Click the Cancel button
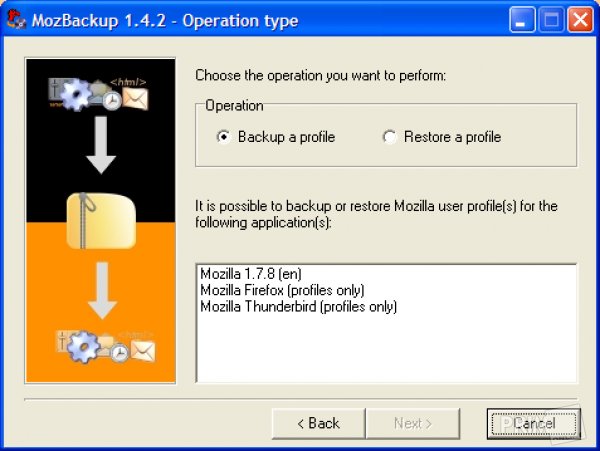The height and width of the screenshot is (451, 600). click(534, 423)
